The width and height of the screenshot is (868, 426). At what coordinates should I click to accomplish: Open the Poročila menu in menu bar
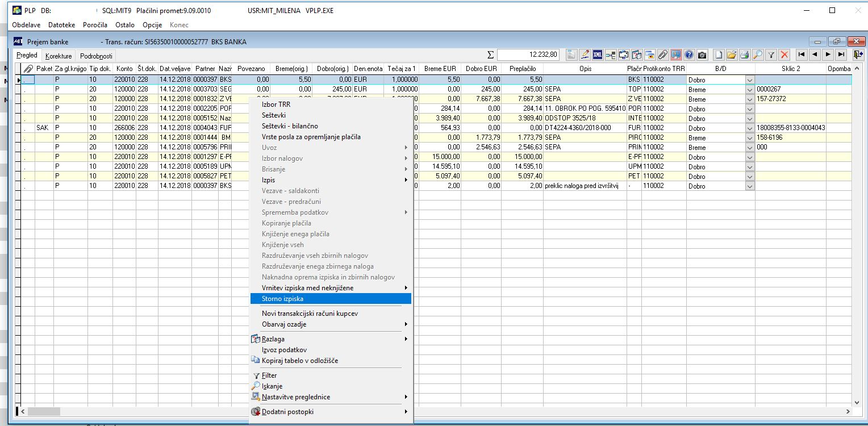pos(95,25)
